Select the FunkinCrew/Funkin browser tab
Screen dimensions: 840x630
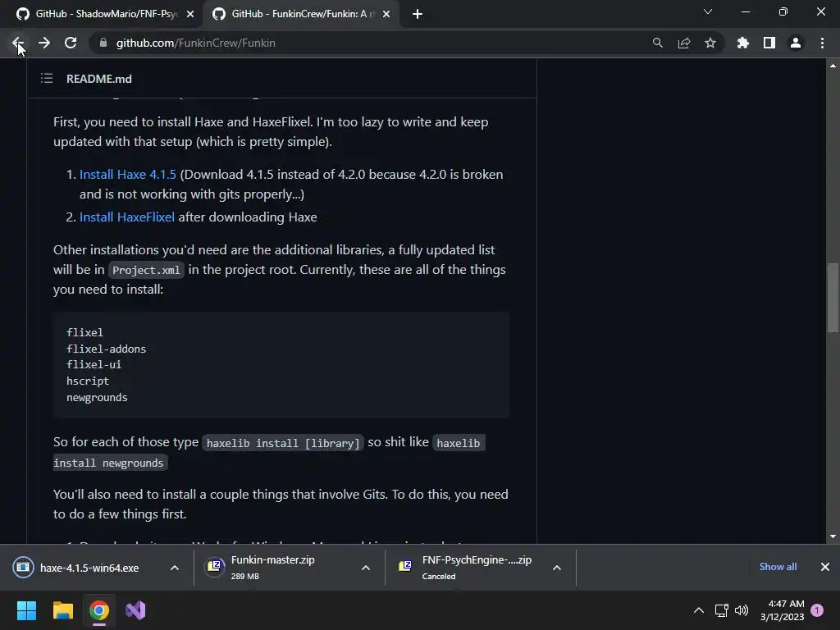(300, 14)
